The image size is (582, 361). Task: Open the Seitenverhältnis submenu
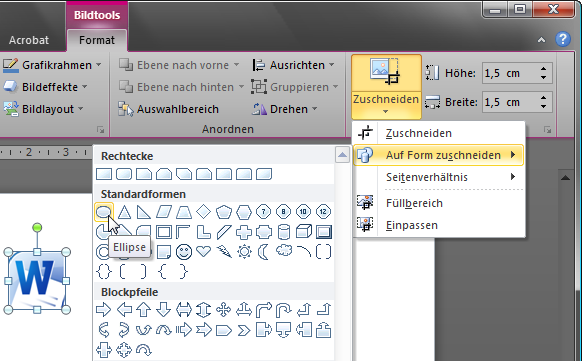tap(438, 177)
